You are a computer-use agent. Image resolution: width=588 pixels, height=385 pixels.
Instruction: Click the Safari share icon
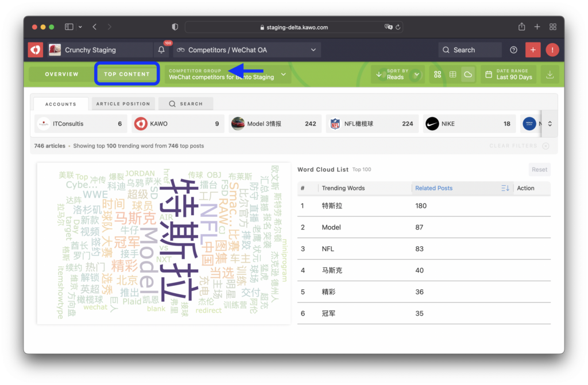click(521, 26)
